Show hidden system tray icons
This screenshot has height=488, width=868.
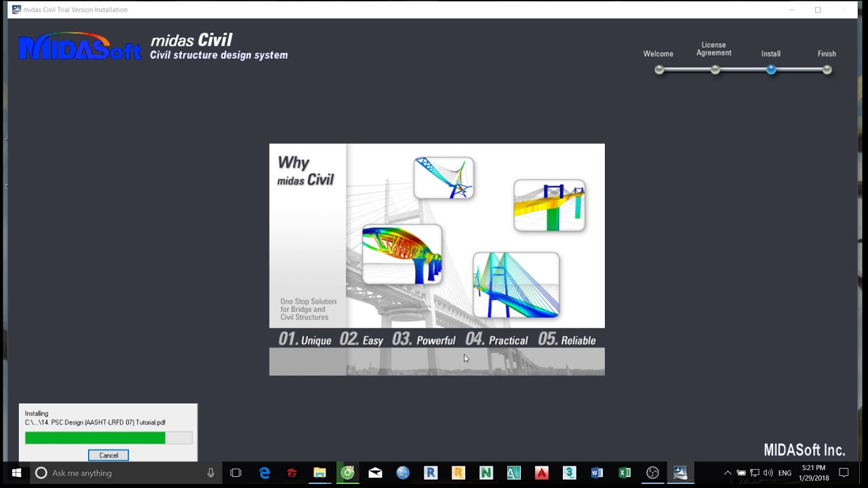[728, 473]
